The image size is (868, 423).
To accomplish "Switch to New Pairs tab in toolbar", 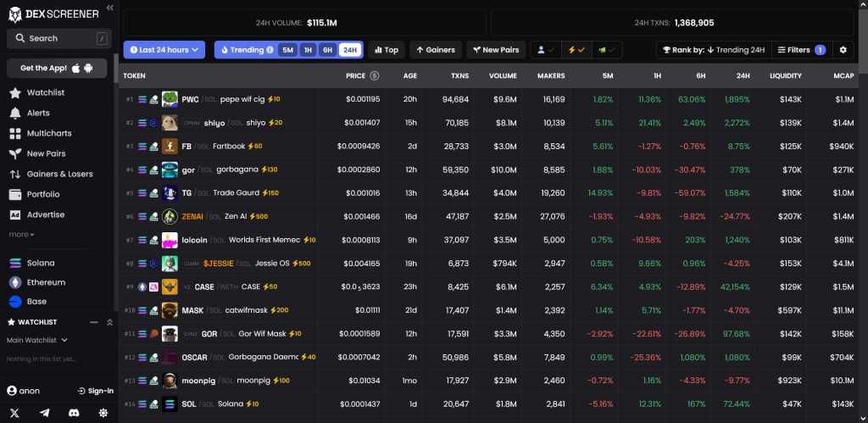I will click(x=496, y=50).
